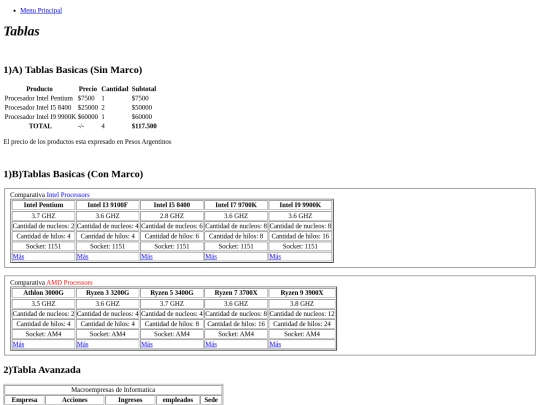The width and height of the screenshot is (540, 405).
Task: Click the empleados column header
Action: click(x=178, y=400)
